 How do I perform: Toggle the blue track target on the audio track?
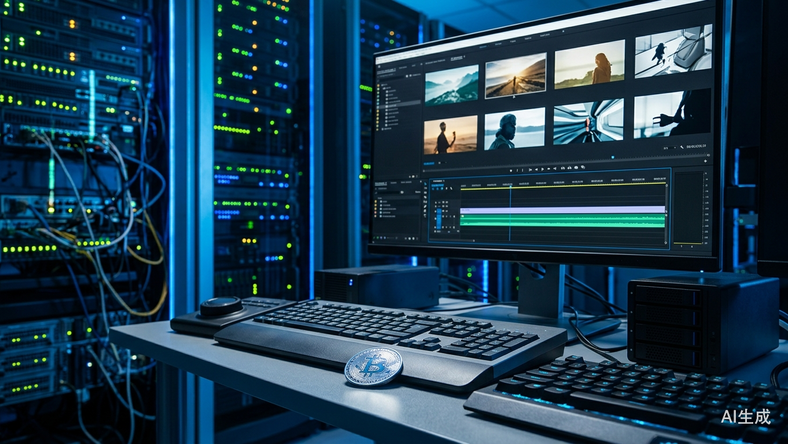439,221
